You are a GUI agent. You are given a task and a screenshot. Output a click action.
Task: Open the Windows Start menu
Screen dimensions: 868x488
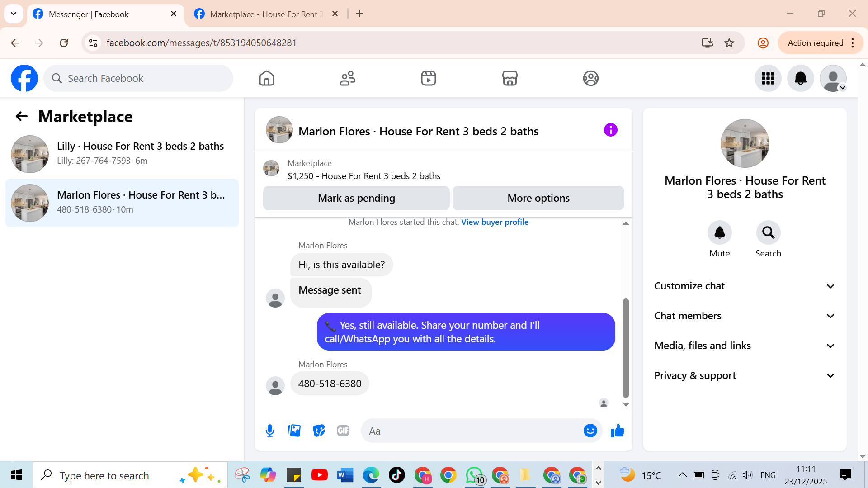16,475
